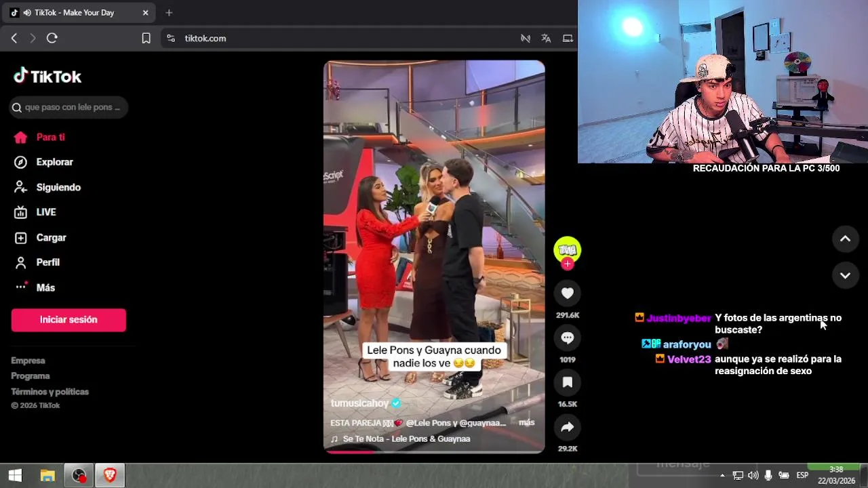Screen dimensions: 868x488
Task: Open a new browser tab
Action: coord(169,13)
